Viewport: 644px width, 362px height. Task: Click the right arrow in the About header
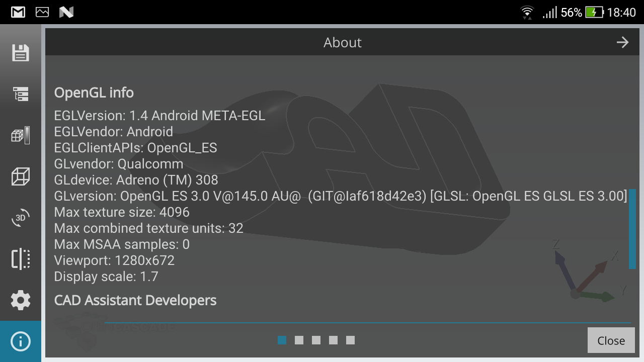pos(622,42)
